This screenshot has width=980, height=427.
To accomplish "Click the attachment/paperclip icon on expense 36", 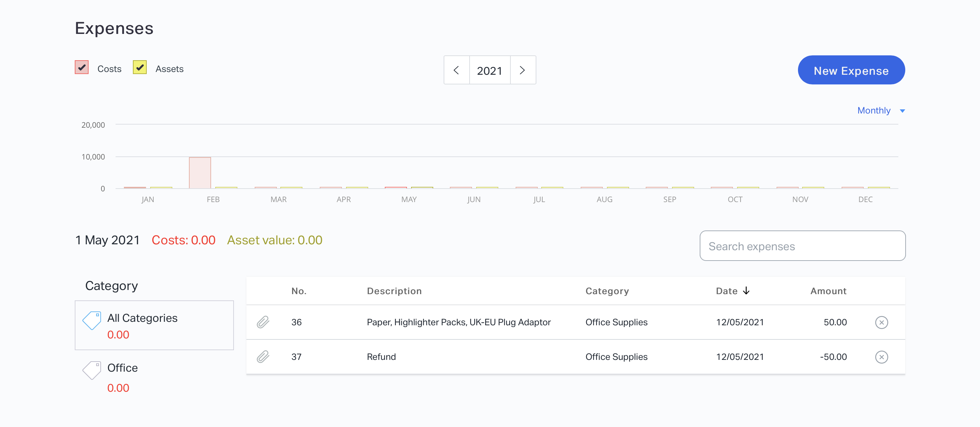I will pos(263,322).
